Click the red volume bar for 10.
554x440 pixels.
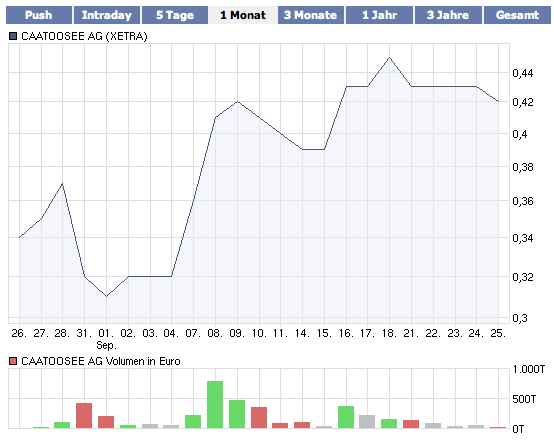point(259,418)
